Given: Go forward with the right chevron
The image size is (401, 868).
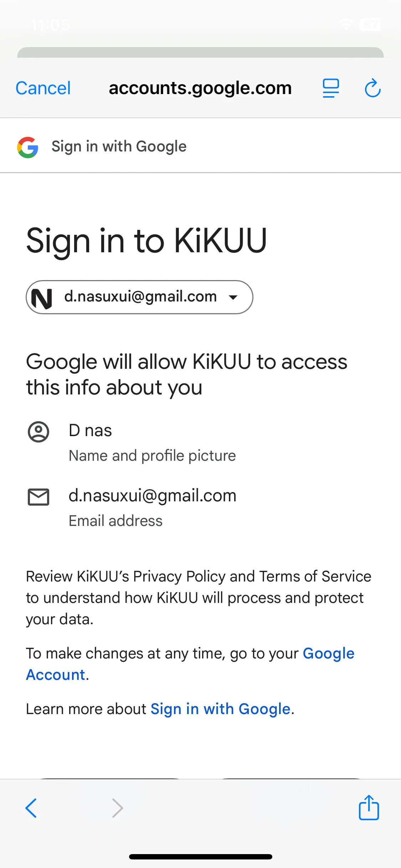Looking at the screenshot, I should [117, 808].
